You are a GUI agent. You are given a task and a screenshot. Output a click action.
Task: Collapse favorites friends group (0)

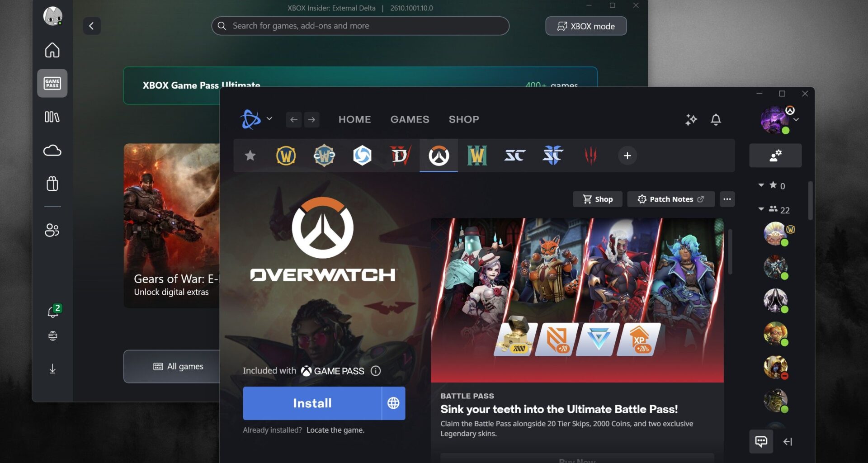click(761, 185)
